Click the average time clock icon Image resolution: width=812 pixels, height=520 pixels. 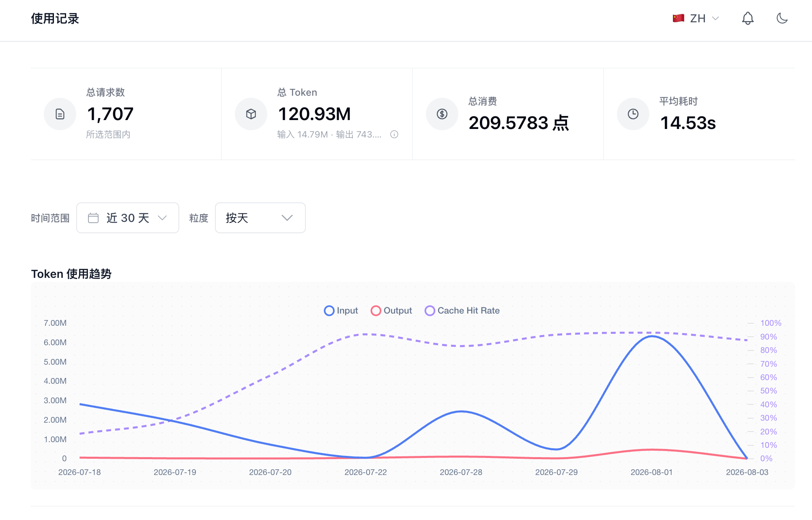633,114
